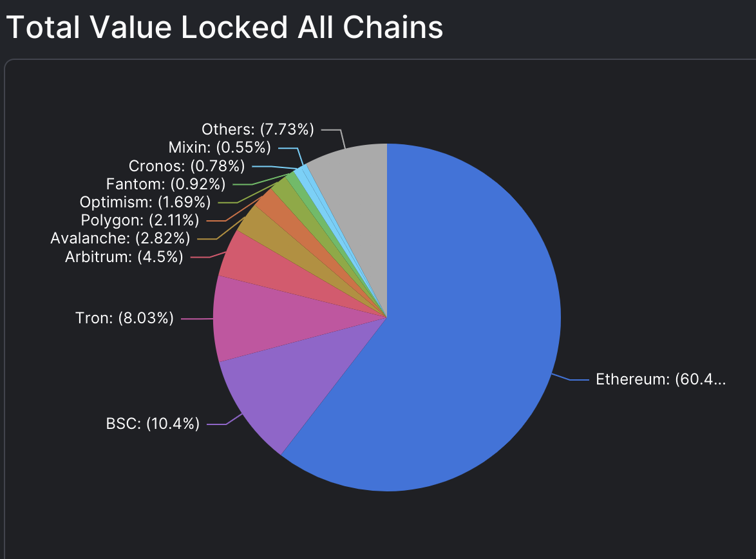
Task: Select the Avalanche: (2.82%) label
Action: pyautogui.click(x=120, y=238)
